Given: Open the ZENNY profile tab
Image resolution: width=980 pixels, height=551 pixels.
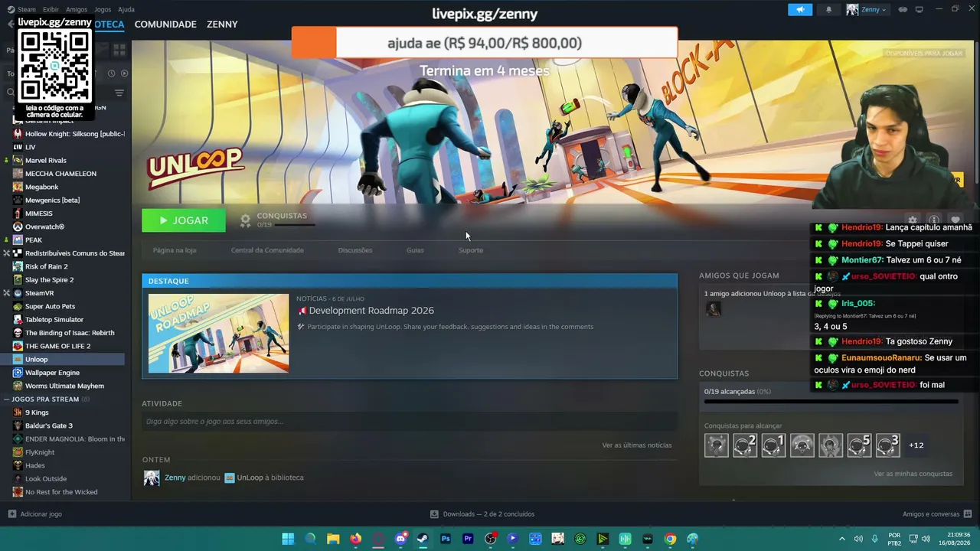Looking at the screenshot, I should point(222,24).
